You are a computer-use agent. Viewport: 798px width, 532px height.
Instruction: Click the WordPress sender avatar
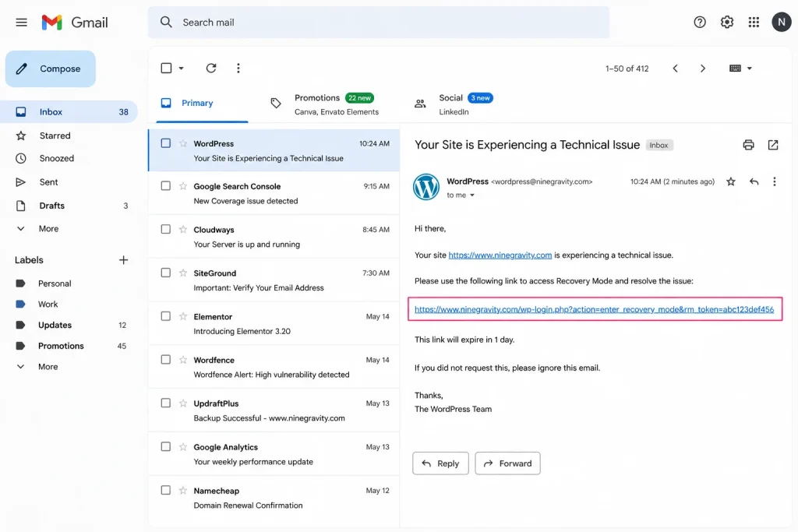[x=426, y=187]
